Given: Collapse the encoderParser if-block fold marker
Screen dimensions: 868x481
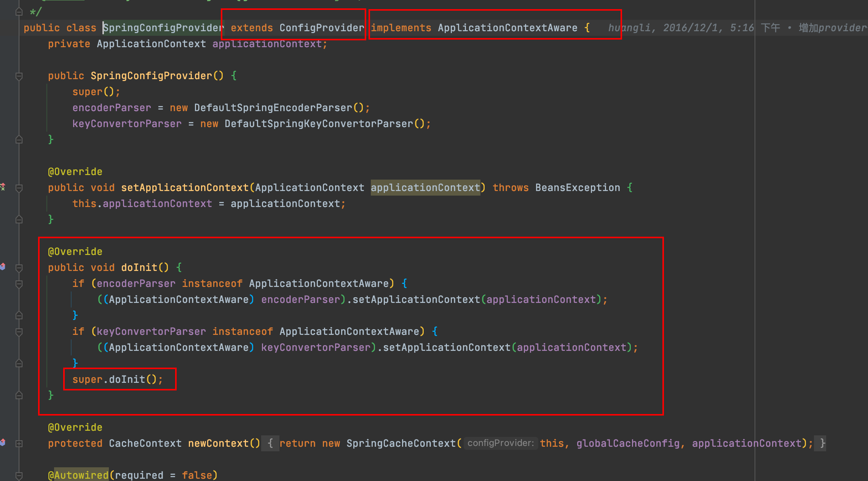Looking at the screenshot, I should point(19,284).
